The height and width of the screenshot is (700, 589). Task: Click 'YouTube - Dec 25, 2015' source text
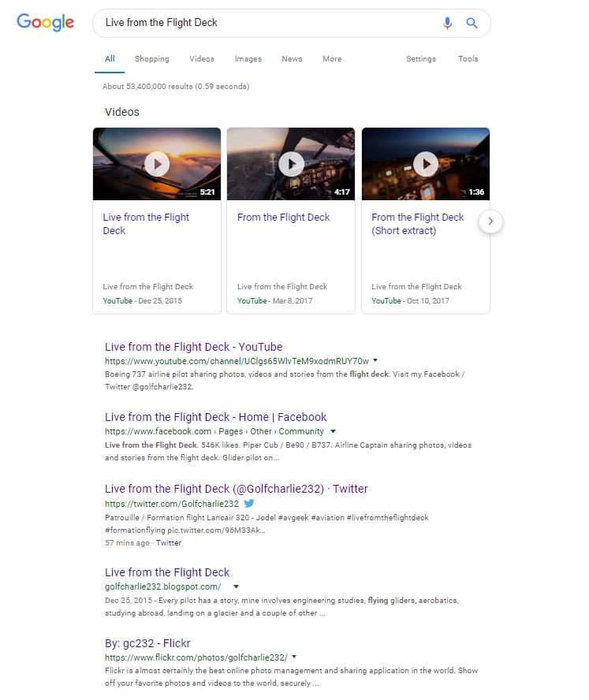(x=143, y=301)
